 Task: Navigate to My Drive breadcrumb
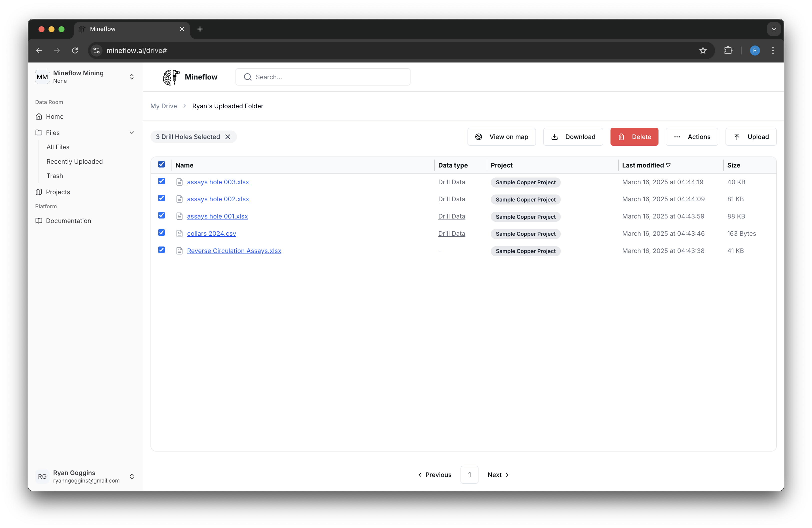point(164,106)
